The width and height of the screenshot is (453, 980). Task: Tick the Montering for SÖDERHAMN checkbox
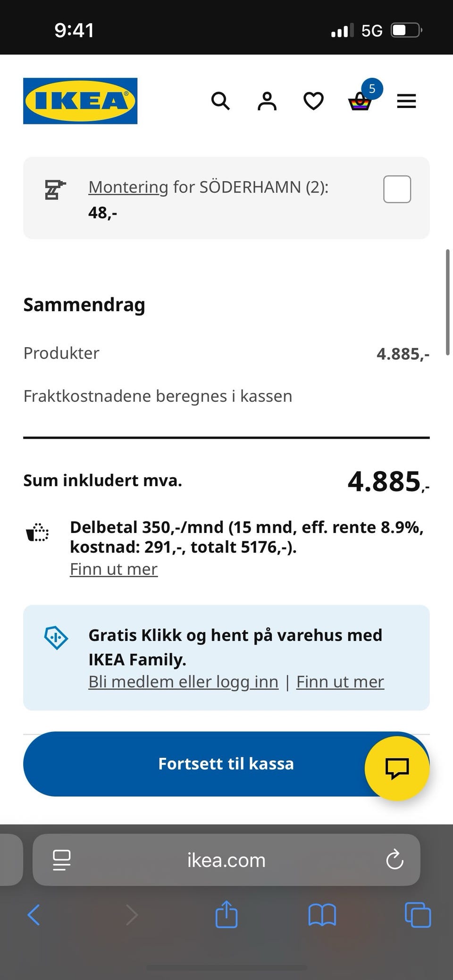tap(397, 189)
